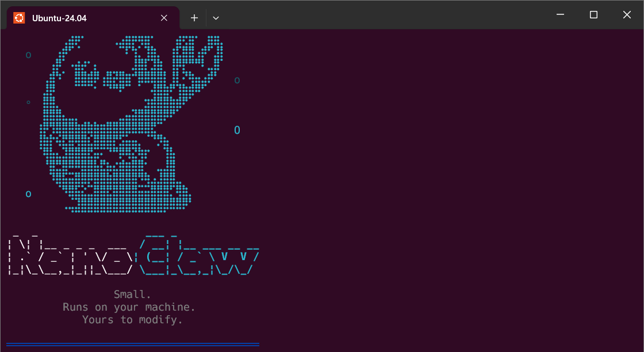Click the white "Nano" ASCII logo text
This screenshot has width=644, height=352.
click(71, 255)
